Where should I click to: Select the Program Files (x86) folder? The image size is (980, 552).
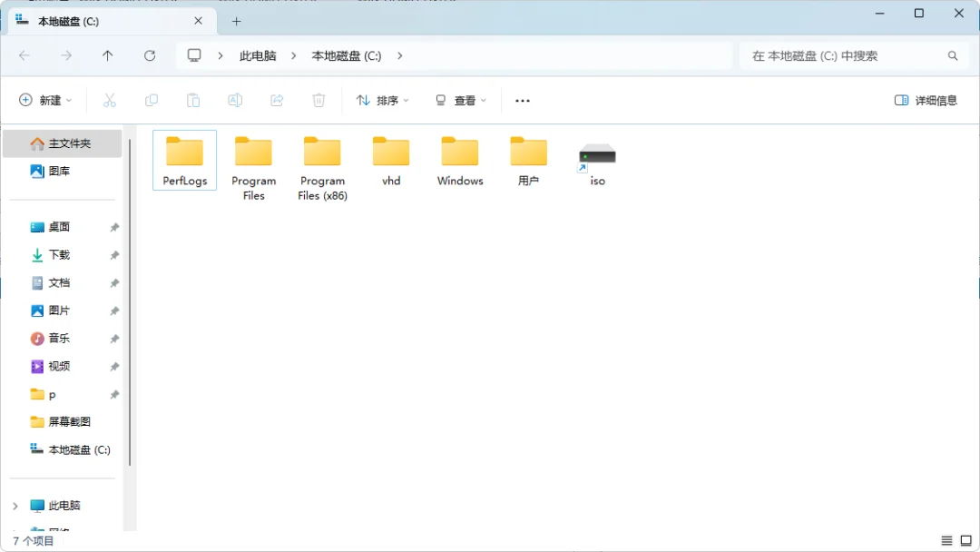[322, 168]
